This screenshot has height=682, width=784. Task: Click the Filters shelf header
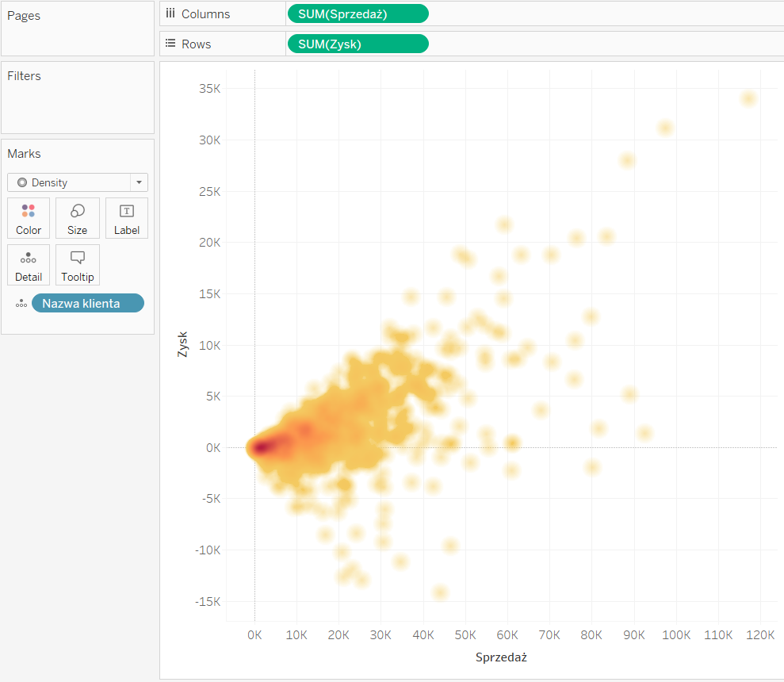(x=25, y=76)
